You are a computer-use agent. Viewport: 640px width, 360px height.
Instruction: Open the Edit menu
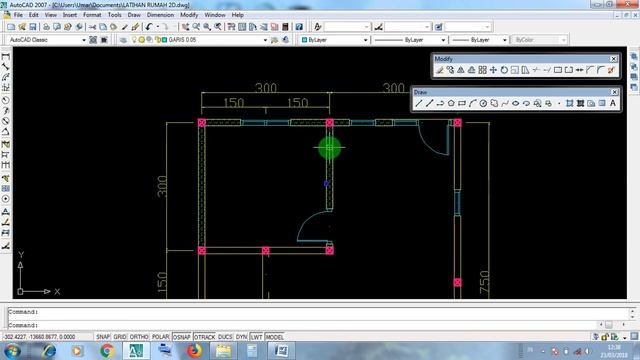click(33, 15)
